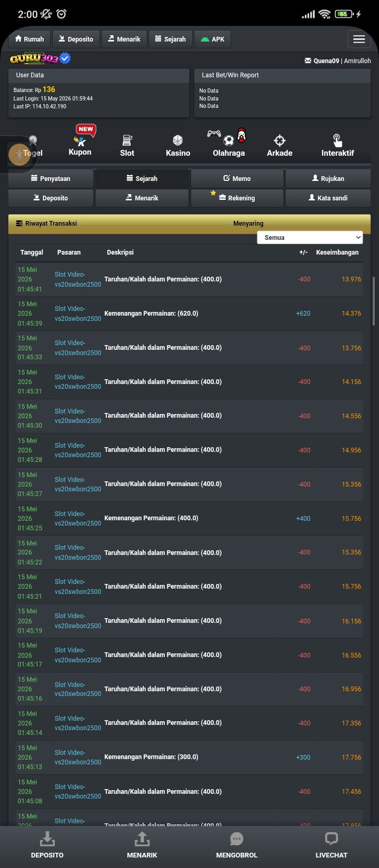This screenshot has width=379, height=868.
Task: Open the Rujukan tab
Action: click(328, 179)
